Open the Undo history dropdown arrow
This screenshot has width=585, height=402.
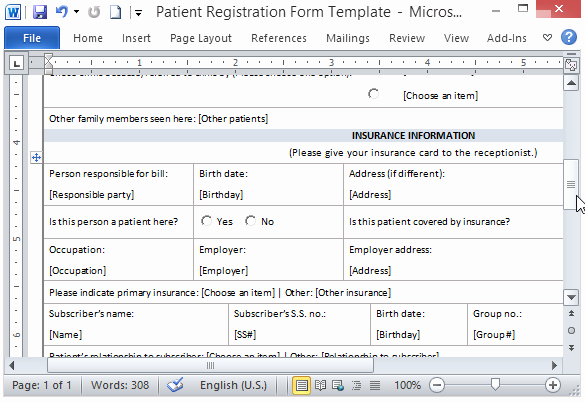pos(76,12)
